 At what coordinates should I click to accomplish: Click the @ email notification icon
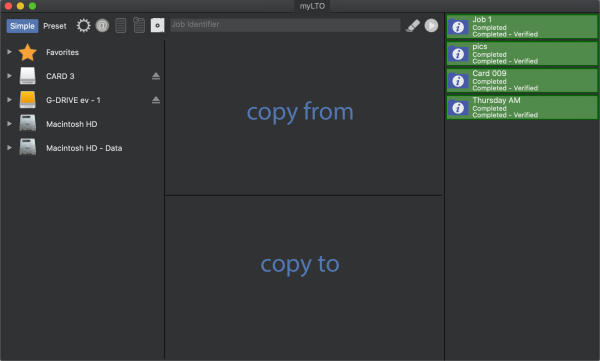102,26
